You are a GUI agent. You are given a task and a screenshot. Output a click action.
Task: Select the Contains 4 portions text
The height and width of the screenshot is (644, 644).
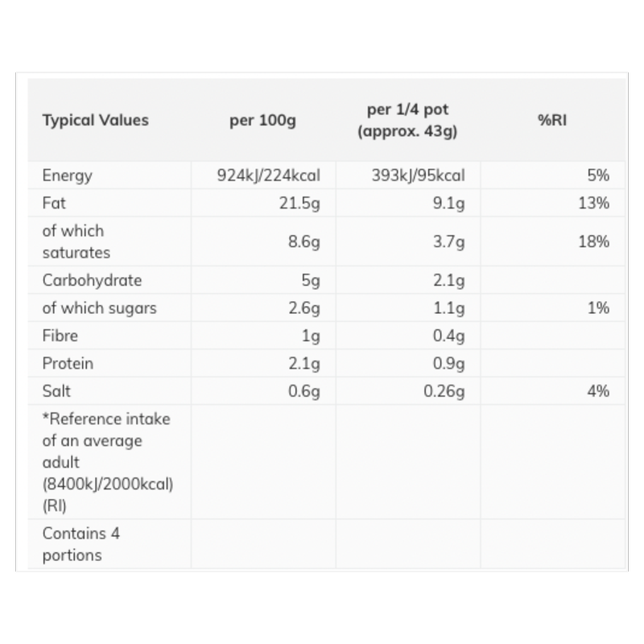(80, 544)
